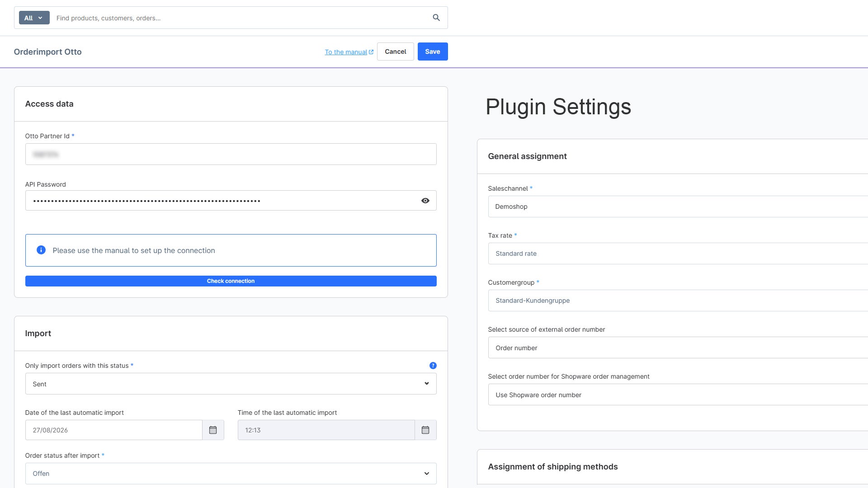Click the Otto Partner Id field
The height and width of the screenshot is (488, 868).
(231, 154)
